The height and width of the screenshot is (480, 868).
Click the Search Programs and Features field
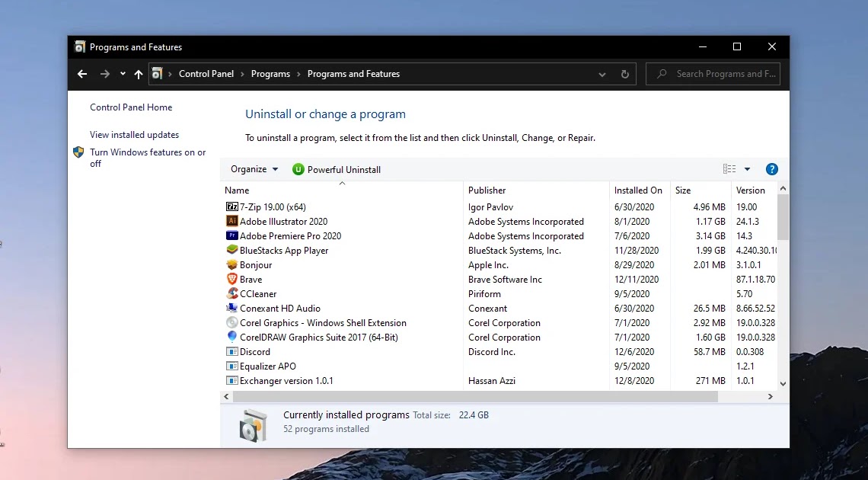[x=713, y=74]
